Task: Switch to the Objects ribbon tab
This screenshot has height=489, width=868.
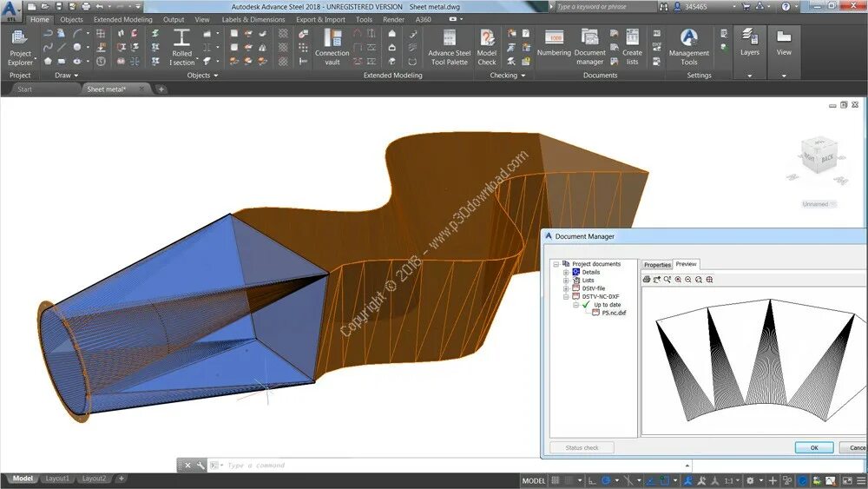Action: (71, 19)
